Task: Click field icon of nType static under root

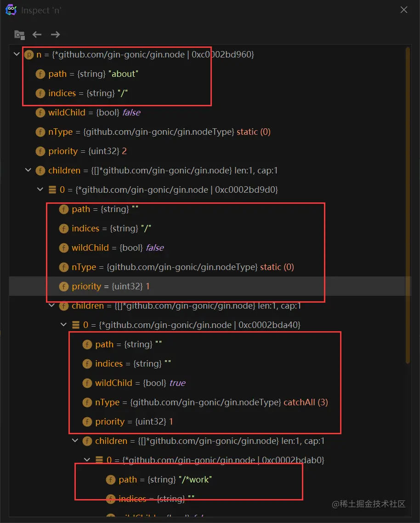Action: (40, 132)
